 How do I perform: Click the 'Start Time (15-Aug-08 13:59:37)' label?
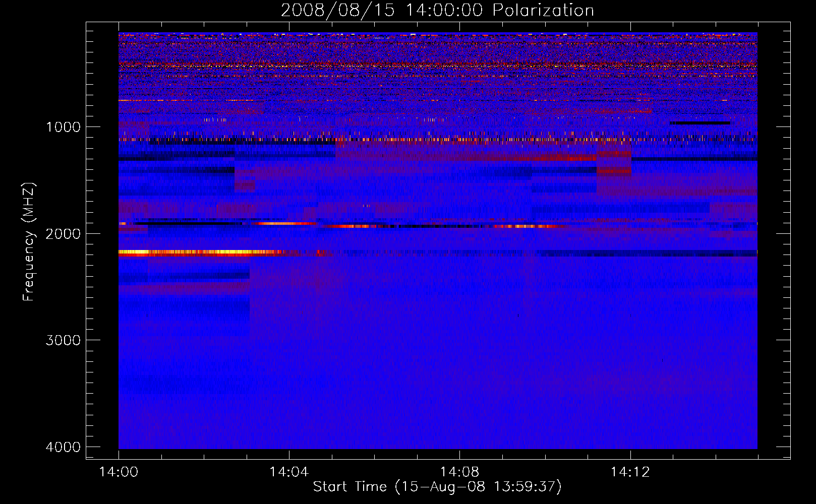tap(437, 487)
